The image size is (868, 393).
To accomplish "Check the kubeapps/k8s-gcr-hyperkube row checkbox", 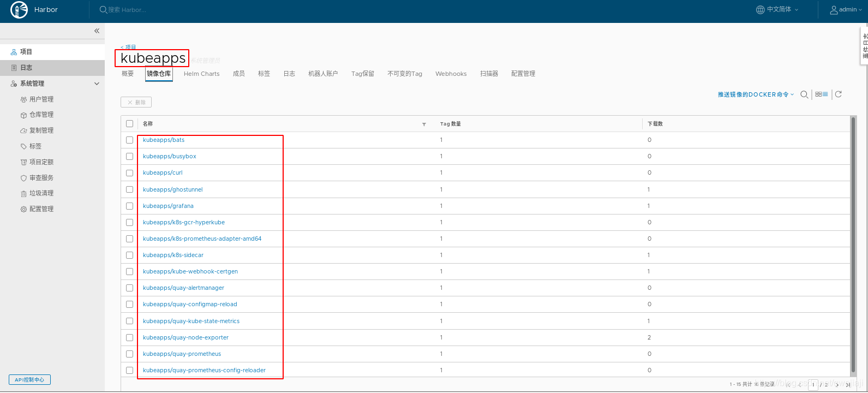I will [129, 222].
